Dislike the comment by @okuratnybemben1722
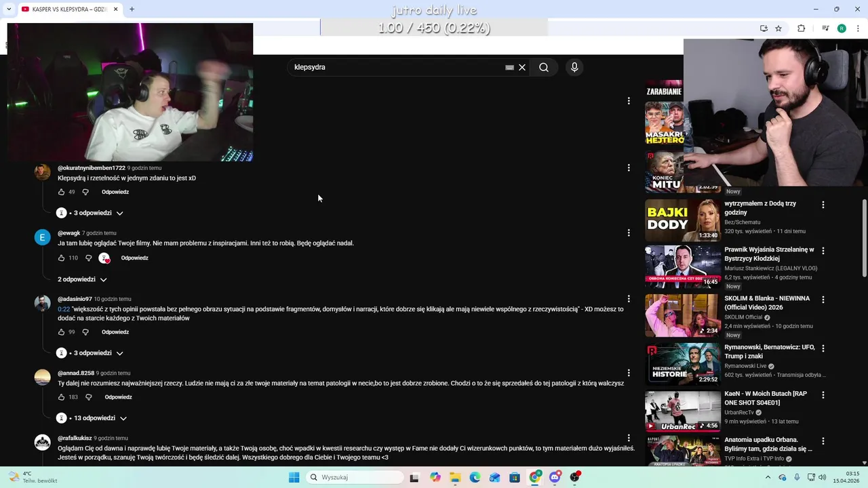 click(85, 192)
